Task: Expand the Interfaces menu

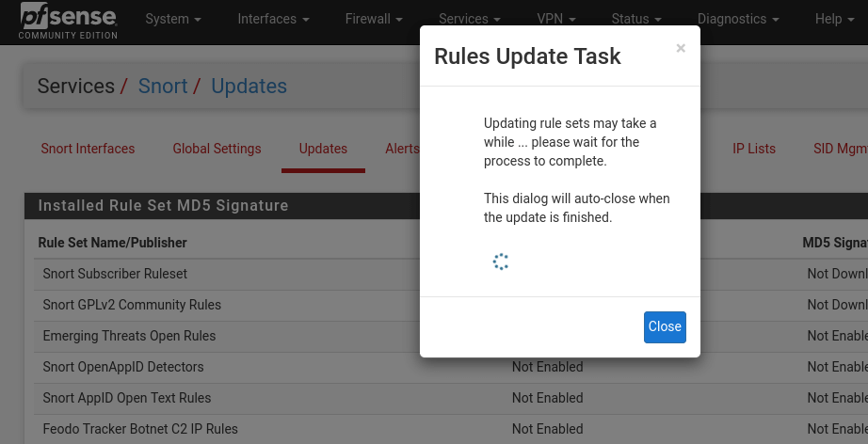Action: 273,19
